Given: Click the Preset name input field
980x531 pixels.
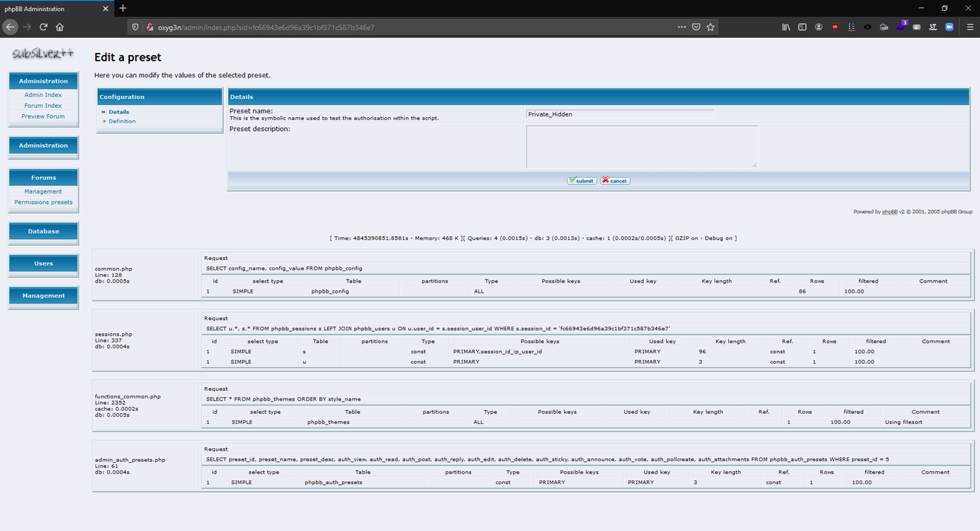Looking at the screenshot, I should [619, 114].
